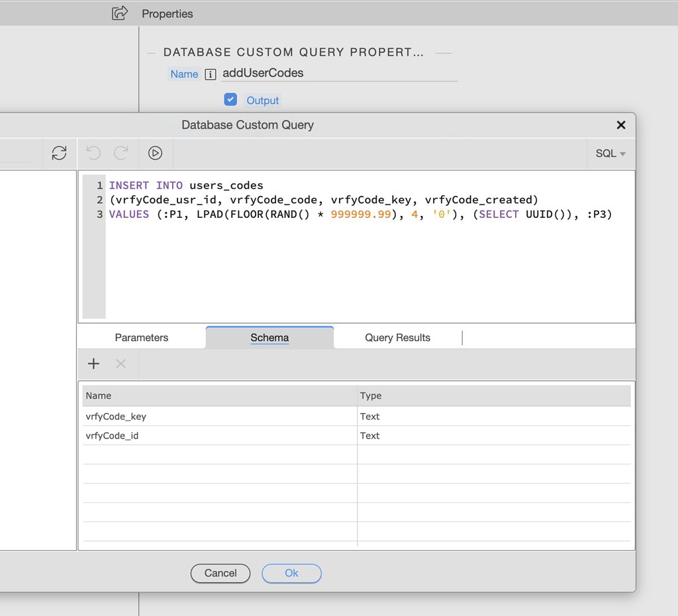Collapse the Database Custom Query Properties section
The image size is (678, 616).
[x=151, y=52]
